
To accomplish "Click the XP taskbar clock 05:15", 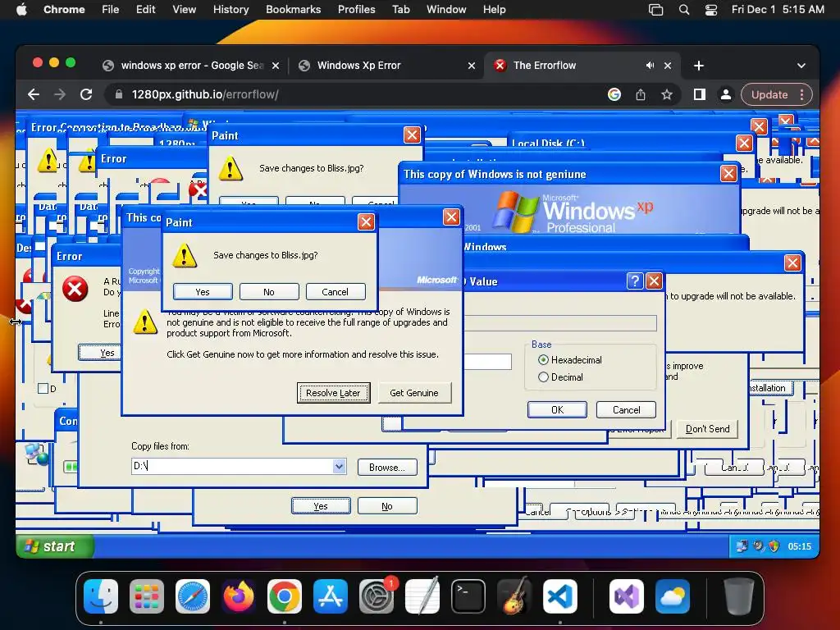I will coord(799,546).
